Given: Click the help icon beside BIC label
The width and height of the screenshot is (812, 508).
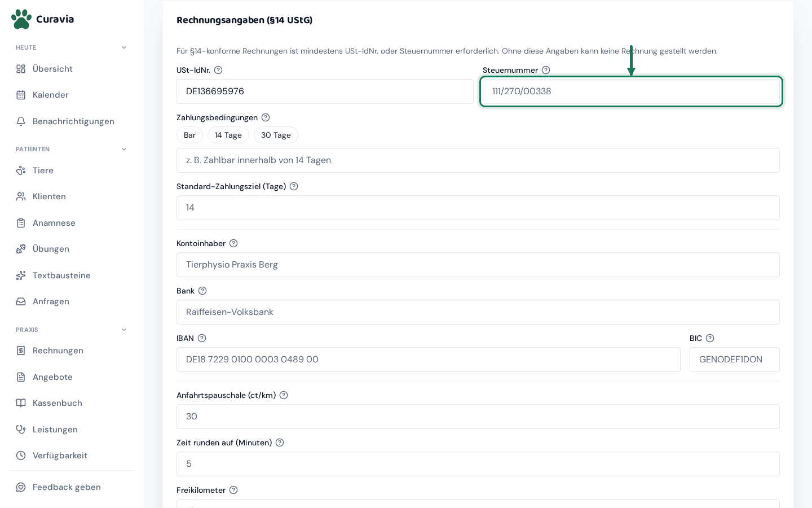Looking at the screenshot, I should 710,338.
